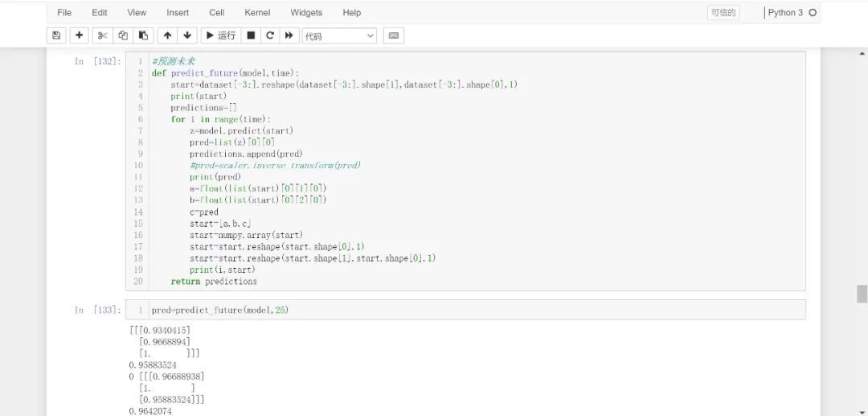This screenshot has height=416, width=868.
Task: Click the def predict_future(model,time) line
Action: (225, 73)
